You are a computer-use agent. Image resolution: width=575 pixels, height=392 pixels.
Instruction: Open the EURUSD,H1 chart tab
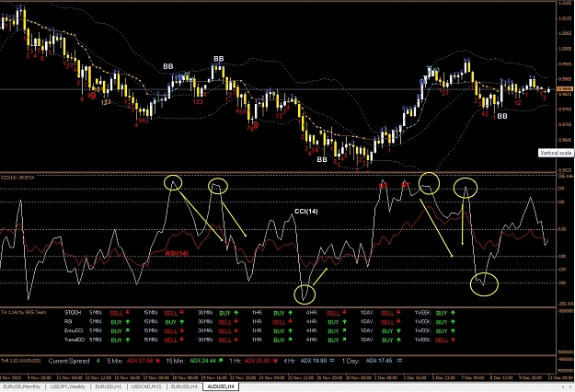(109, 386)
